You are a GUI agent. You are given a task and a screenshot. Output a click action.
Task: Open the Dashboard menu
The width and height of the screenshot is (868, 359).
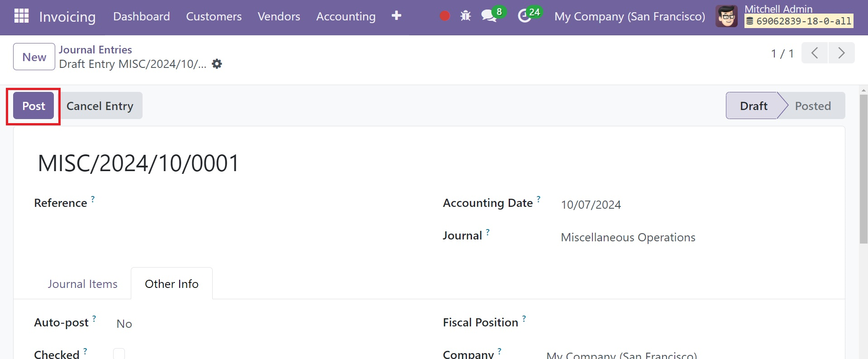[142, 16]
